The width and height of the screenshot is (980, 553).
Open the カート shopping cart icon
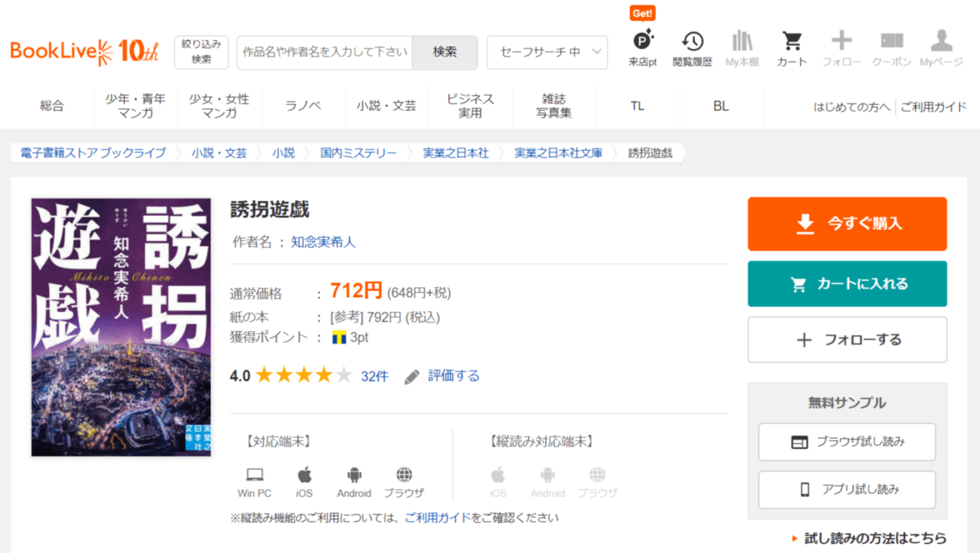pos(792,42)
